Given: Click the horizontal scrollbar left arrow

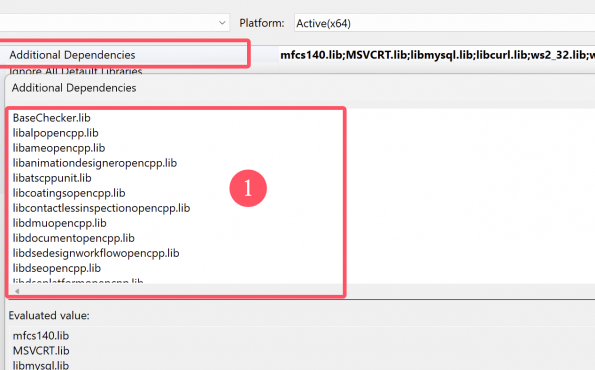Looking at the screenshot, I should [x=17, y=291].
